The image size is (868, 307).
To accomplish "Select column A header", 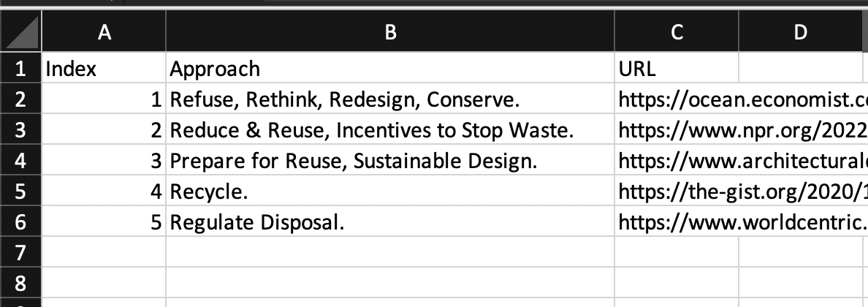I will coord(104,32).
